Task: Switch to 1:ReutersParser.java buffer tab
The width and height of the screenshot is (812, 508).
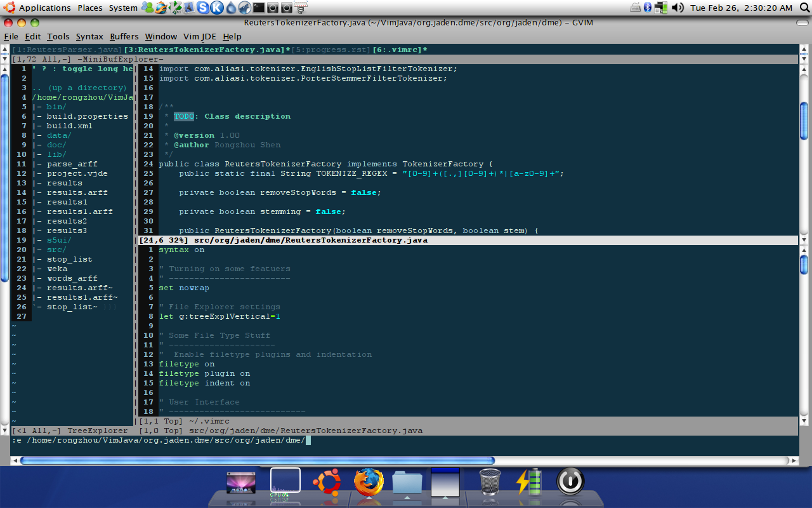Action: 66,50
